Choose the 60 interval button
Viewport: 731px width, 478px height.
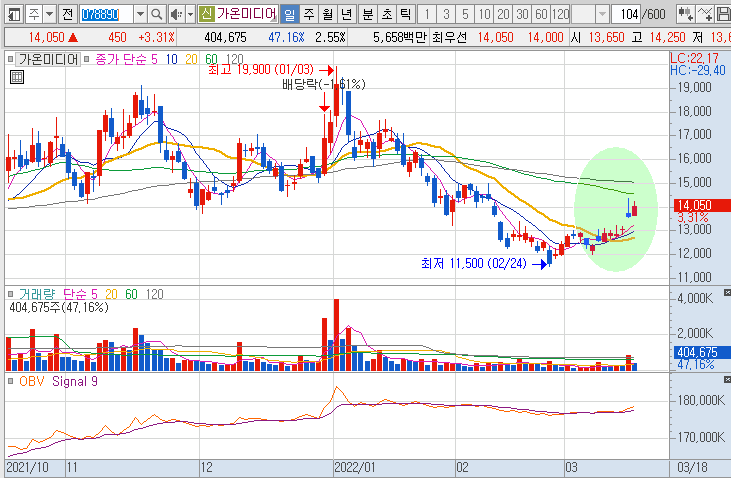click(541, 14)
